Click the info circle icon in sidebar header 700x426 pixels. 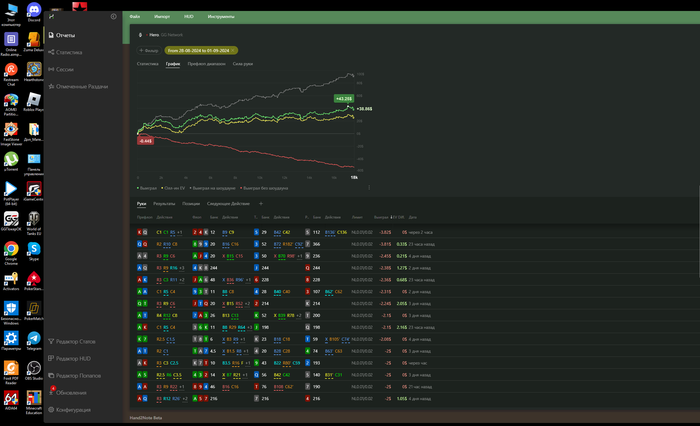point(113,17)
